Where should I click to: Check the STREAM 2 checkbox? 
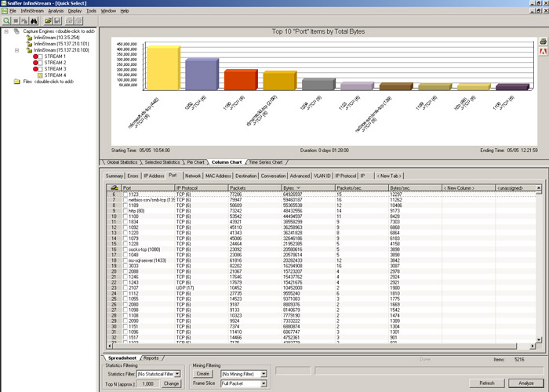point(40,63)
